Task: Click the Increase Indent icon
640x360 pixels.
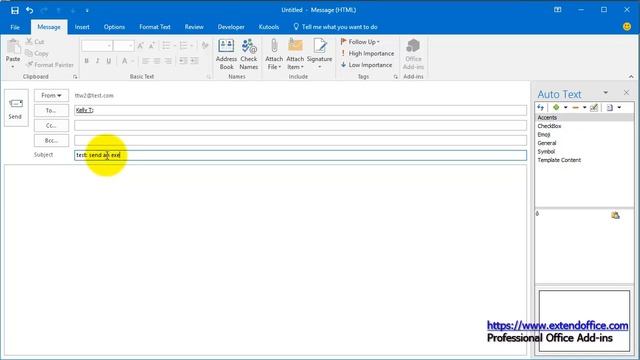Action: point(194,61)
